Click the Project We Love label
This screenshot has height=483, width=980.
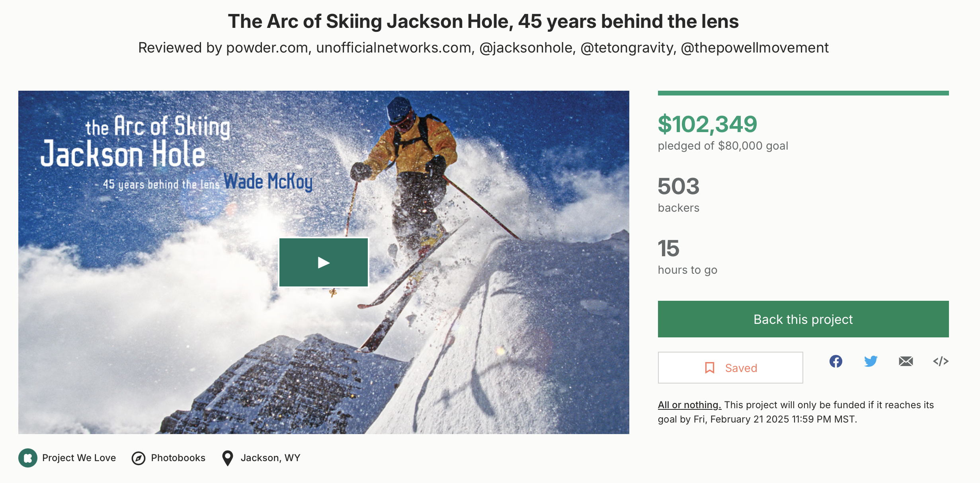(79, 458)
